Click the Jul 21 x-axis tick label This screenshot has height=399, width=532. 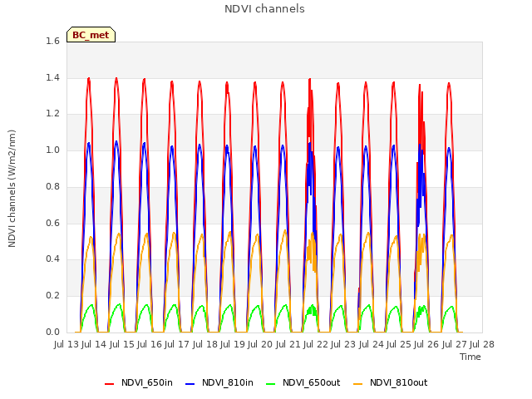click(x=288, y=344)
